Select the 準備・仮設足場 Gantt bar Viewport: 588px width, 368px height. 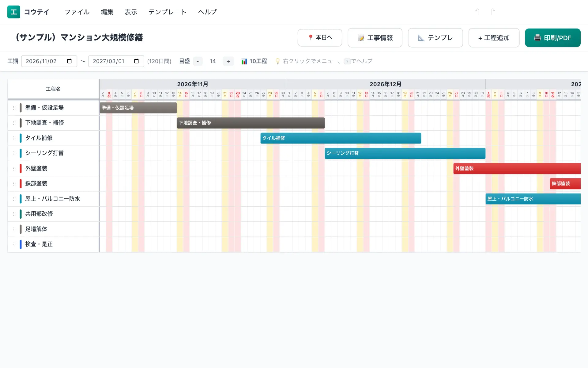(x=138, y=108)
